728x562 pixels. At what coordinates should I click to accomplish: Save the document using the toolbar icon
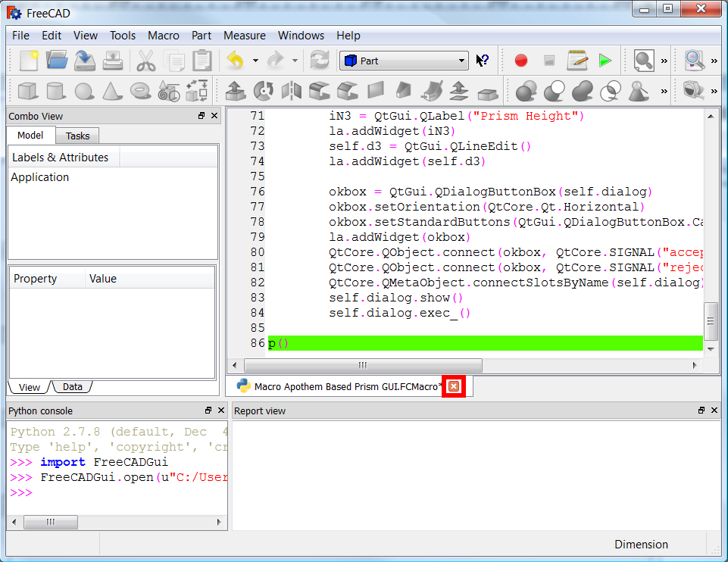click(85, 61)
